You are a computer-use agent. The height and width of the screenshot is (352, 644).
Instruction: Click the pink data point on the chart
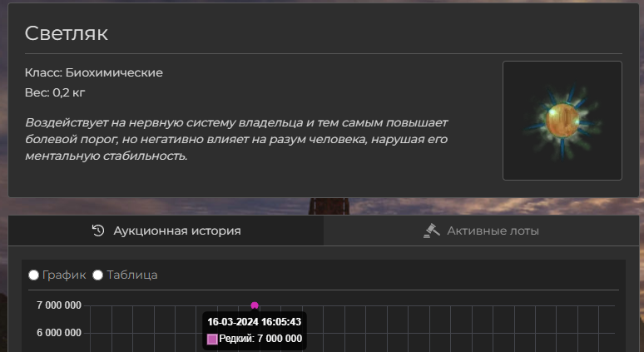coord(255,305)
